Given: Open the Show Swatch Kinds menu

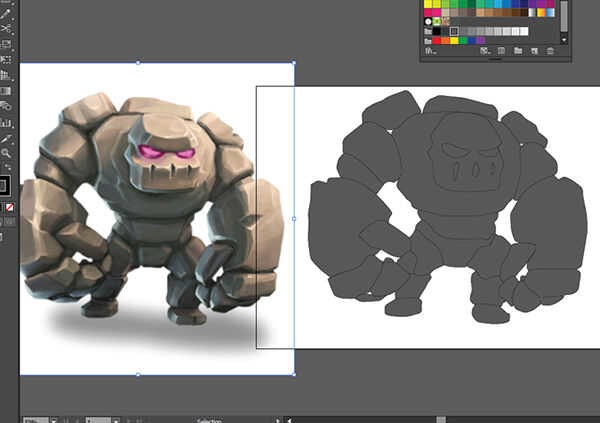Looking at the screenshot, I should [485, 51].
